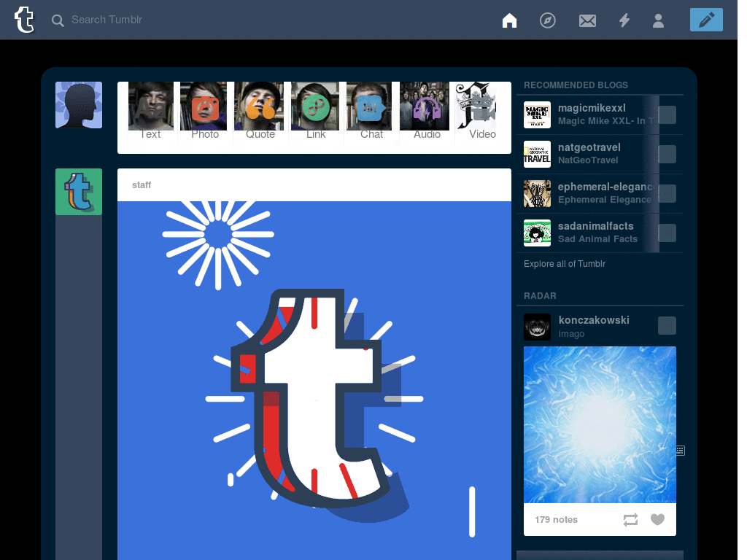Create a new Quote post
This screenshot has height=560, width=747.
point(260,111)
